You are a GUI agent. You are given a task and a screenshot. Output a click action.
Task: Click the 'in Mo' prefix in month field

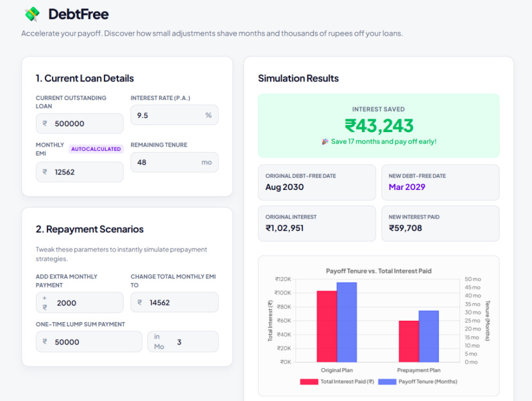coord(159,341)
